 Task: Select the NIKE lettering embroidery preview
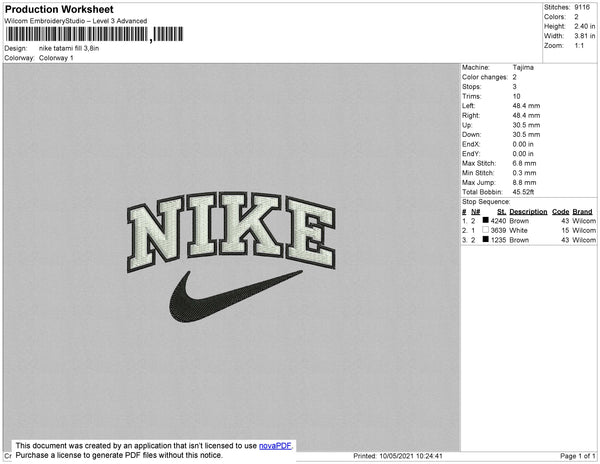click(x=231, y=231)
